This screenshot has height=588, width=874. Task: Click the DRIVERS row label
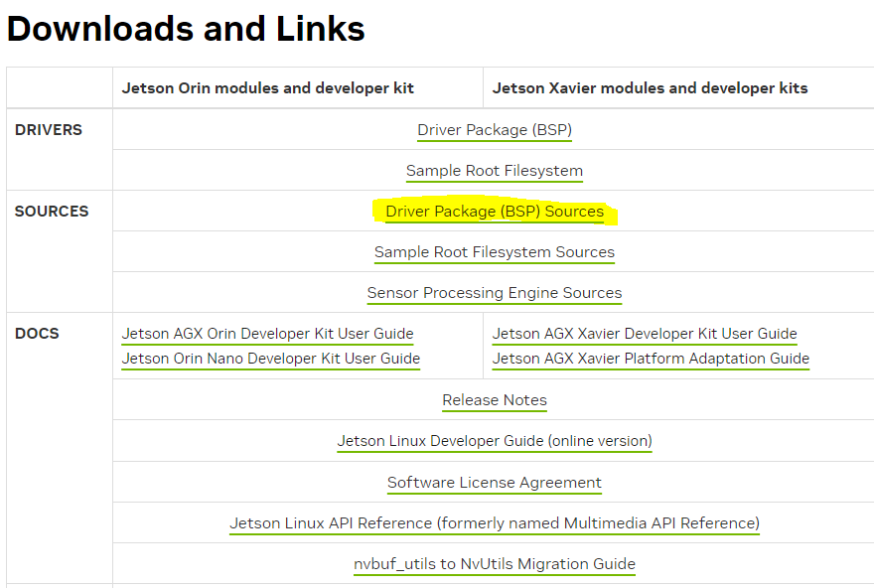[x=49, y=130]
